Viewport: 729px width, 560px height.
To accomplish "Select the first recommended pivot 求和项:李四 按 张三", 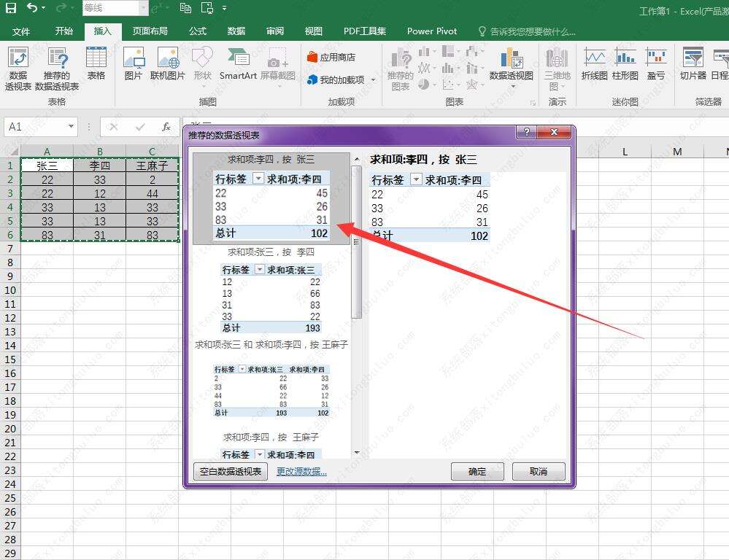I will click(x=271, y=198).
